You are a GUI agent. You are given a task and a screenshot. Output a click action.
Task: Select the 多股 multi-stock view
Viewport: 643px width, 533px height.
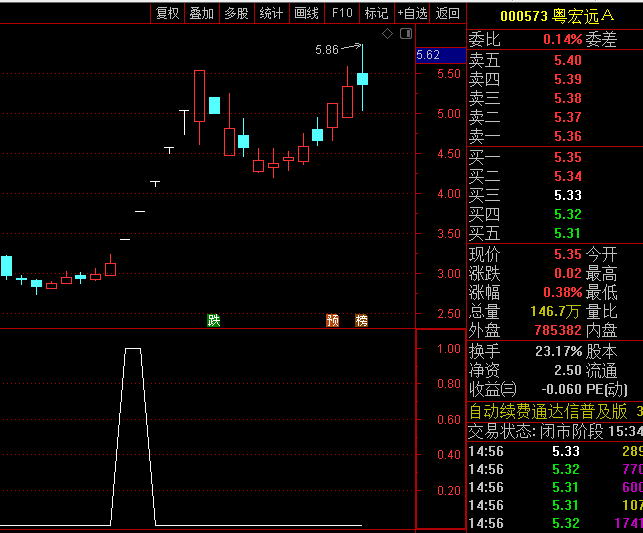coord(236,13)
